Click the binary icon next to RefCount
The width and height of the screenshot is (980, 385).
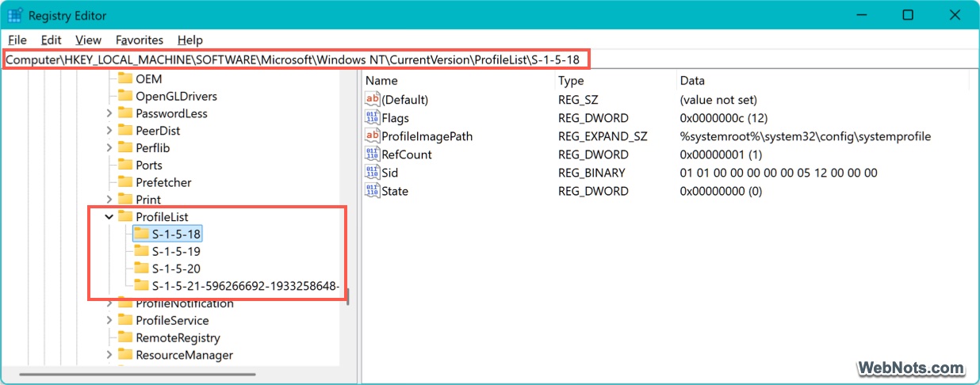point(372,154)
